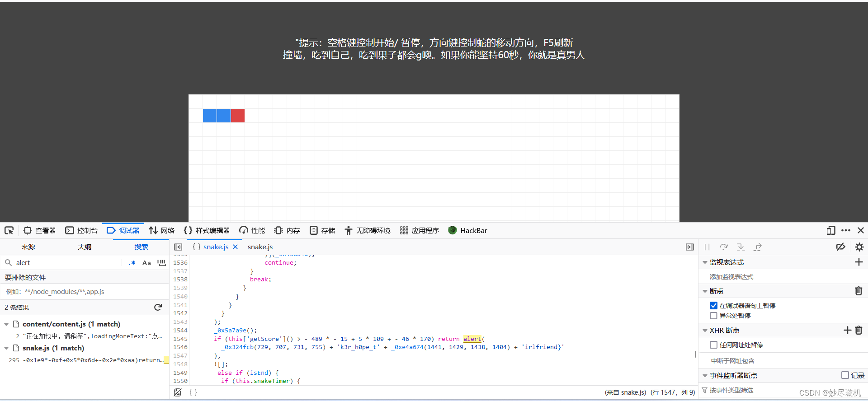Image resolution: width=868 pixels, height=401 pixels.
Task: Open the Application (应用程序) tab
Action: click(420, 231)
